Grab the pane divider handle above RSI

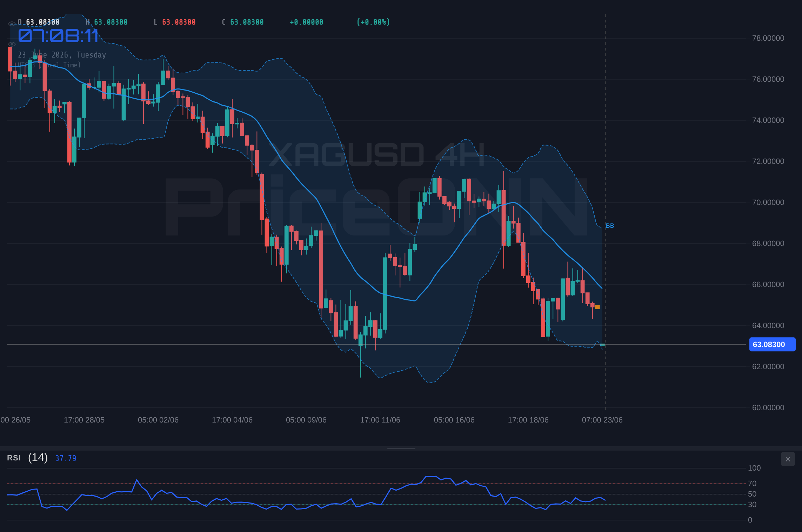point(401,448)
